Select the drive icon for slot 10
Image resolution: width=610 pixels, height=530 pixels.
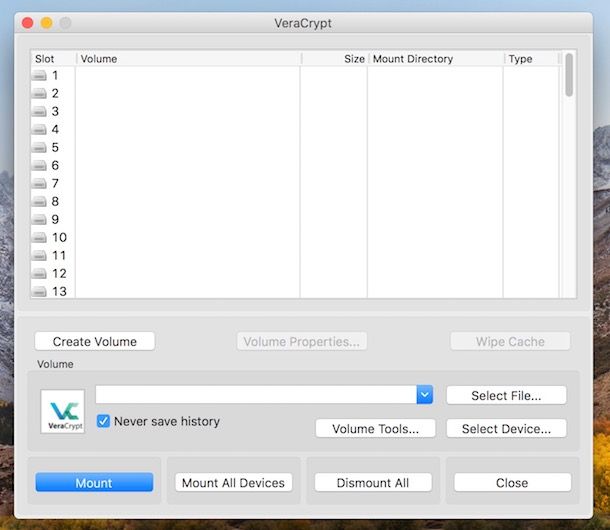coord(39,237)
